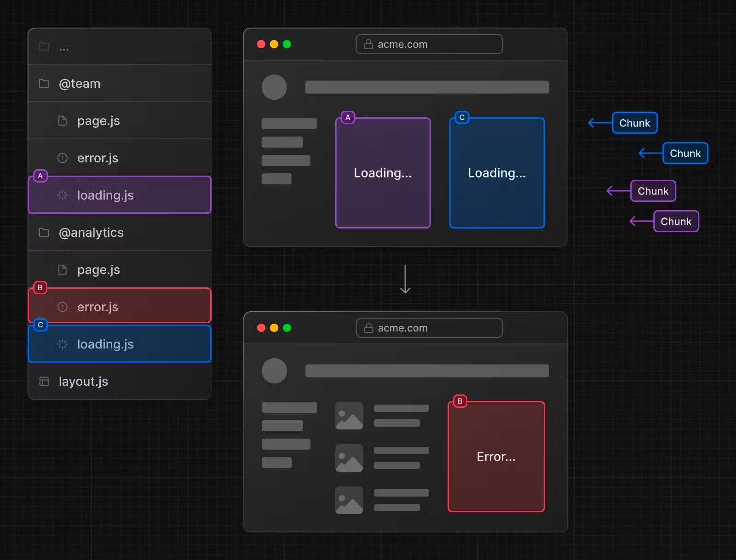Select the purple-highlighted loading.js text

[x=105, y=195]
